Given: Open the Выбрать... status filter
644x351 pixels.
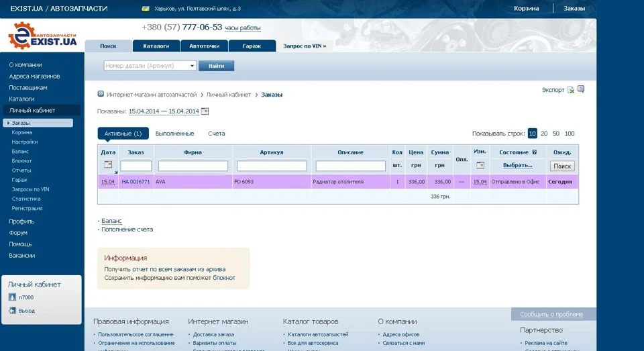Looking at the screenshot, I should (517, 165).
